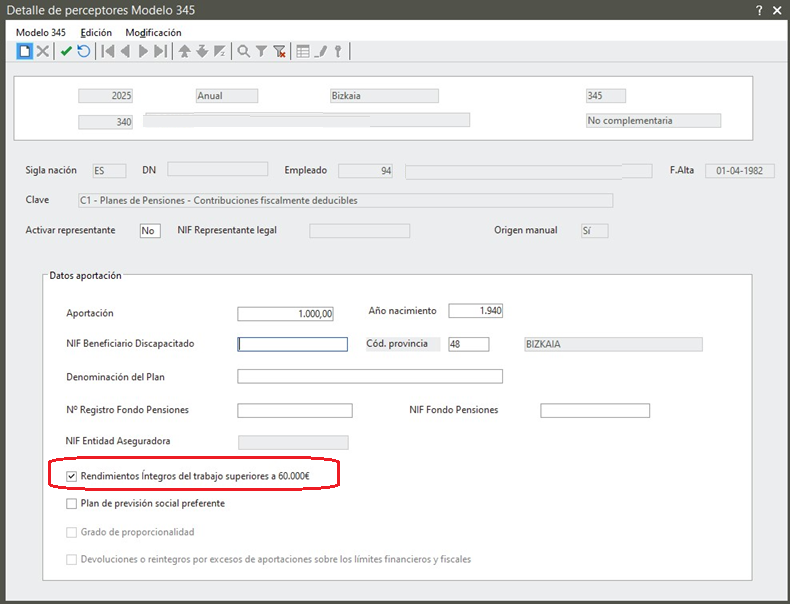Open the Modificación menu
This screenshot has width=790, height=604.
tap(153, 32)
